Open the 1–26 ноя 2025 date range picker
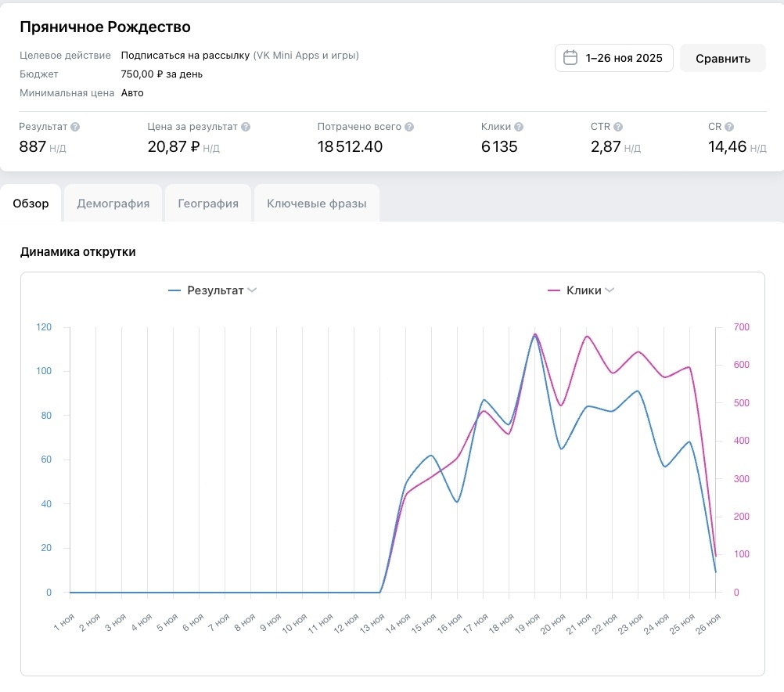This screenshot has height=692, width=784. click(x=614, y=58)
